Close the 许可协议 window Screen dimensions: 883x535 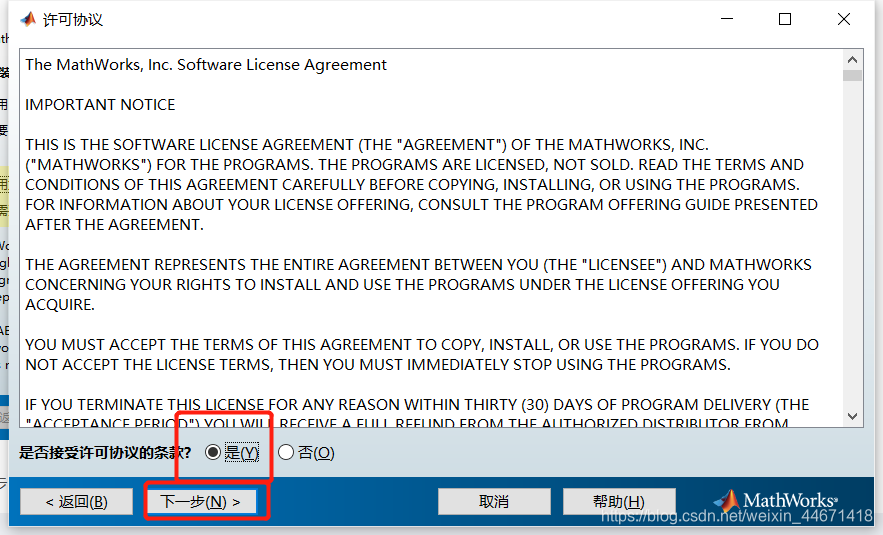(x=844, y=19)
